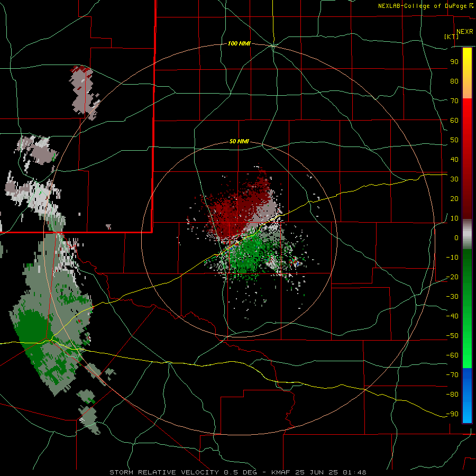Click the Storm Relative Velocity caption at the bottom
476x476 pixels.
(x=237, y=472)
